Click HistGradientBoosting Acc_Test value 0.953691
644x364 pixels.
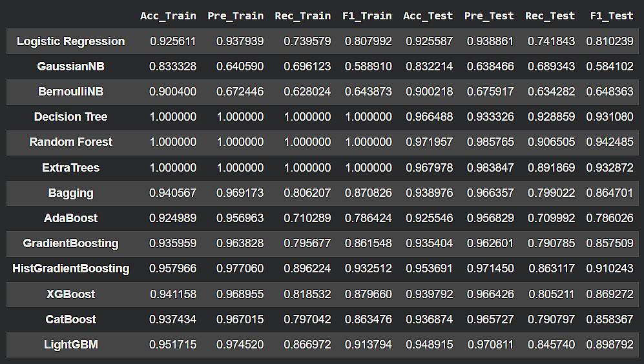pyautogui.click(x=429, y=268)
